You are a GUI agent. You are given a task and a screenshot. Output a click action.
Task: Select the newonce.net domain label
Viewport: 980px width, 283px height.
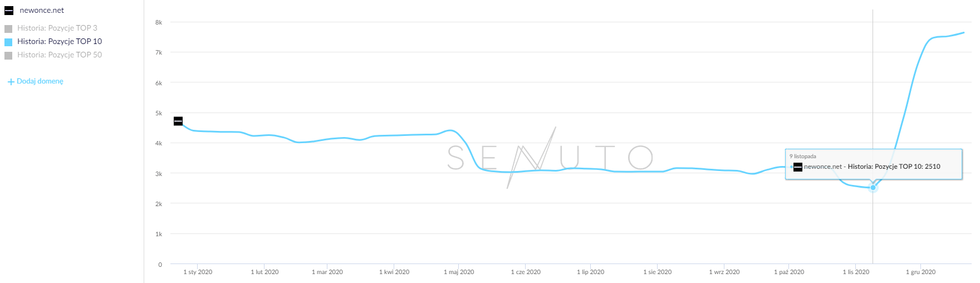[42, 10]
